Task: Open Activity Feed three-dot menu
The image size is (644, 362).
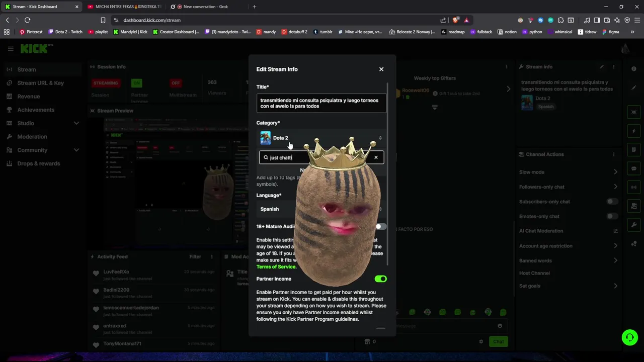Action: point(212,256)
